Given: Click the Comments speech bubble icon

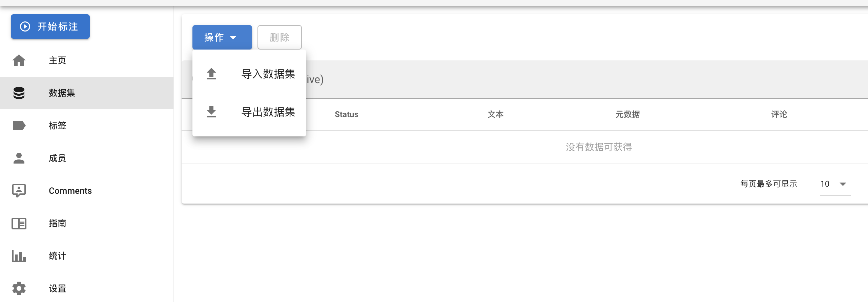Looking at the screenshot, I should pos(19,191).
